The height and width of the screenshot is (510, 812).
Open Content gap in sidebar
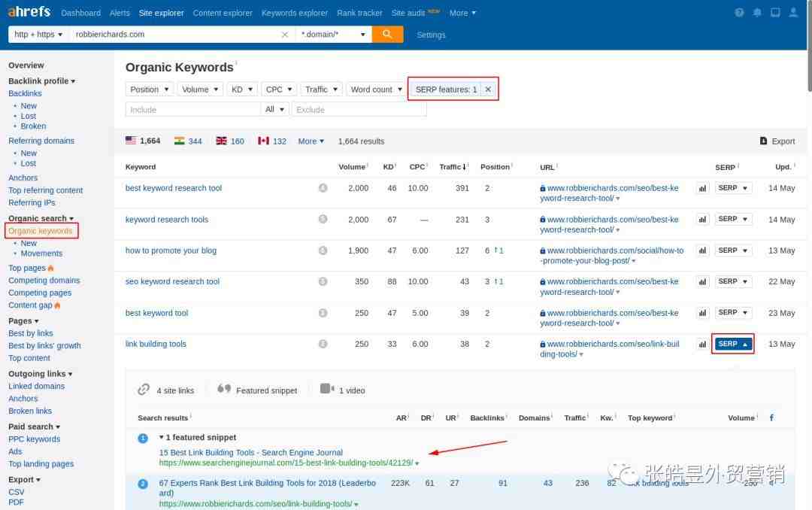point(30,305)
